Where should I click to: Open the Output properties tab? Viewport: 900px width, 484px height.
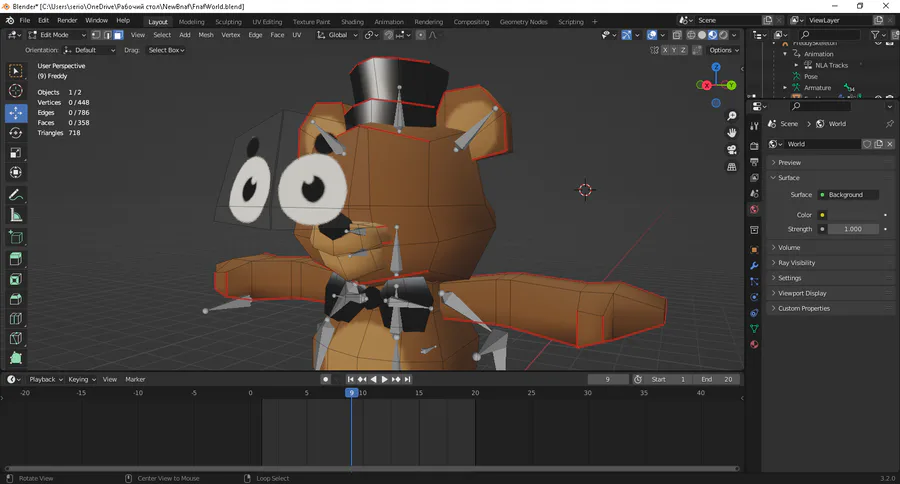754,162
